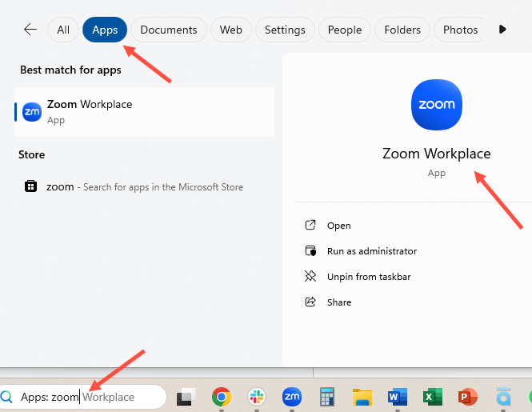Viewport: 532px width, 412px height.
Task: Switch to the Documents filter tab
Action: (169, 30)
